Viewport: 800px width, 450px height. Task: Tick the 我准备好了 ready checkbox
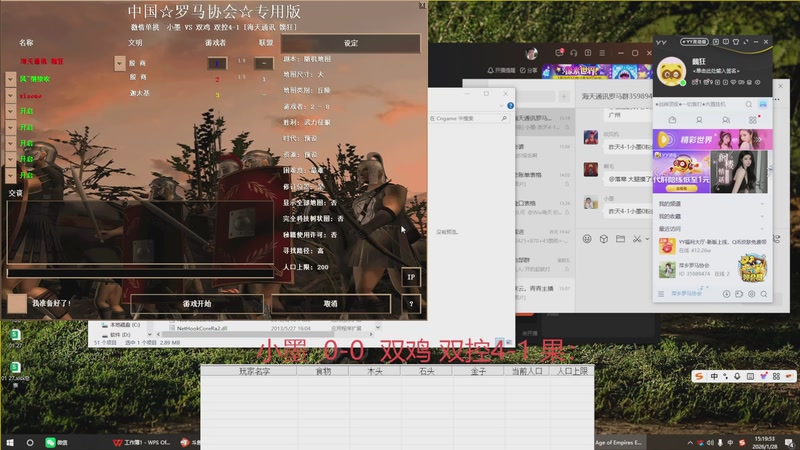tap(17, 303)
